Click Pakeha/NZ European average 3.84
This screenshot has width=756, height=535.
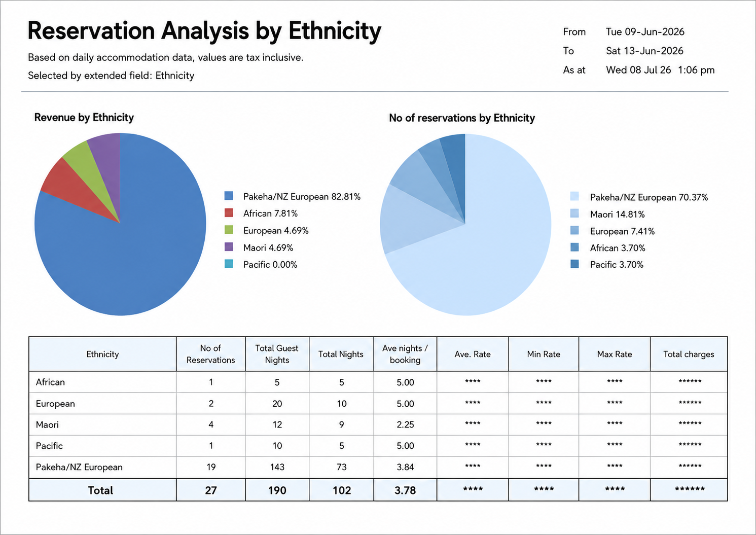pyautogui.click(x=405, y=467)
